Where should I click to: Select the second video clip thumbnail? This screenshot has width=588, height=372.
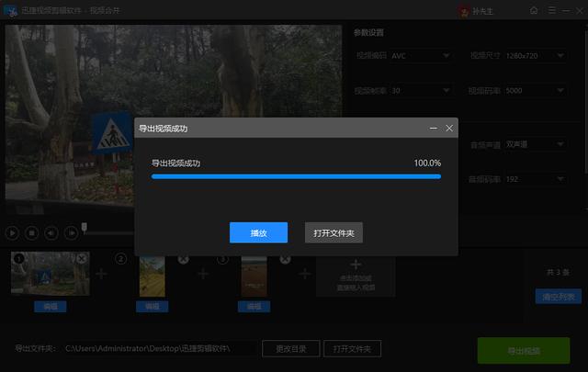pyautogui.click(x=153, y=276)
